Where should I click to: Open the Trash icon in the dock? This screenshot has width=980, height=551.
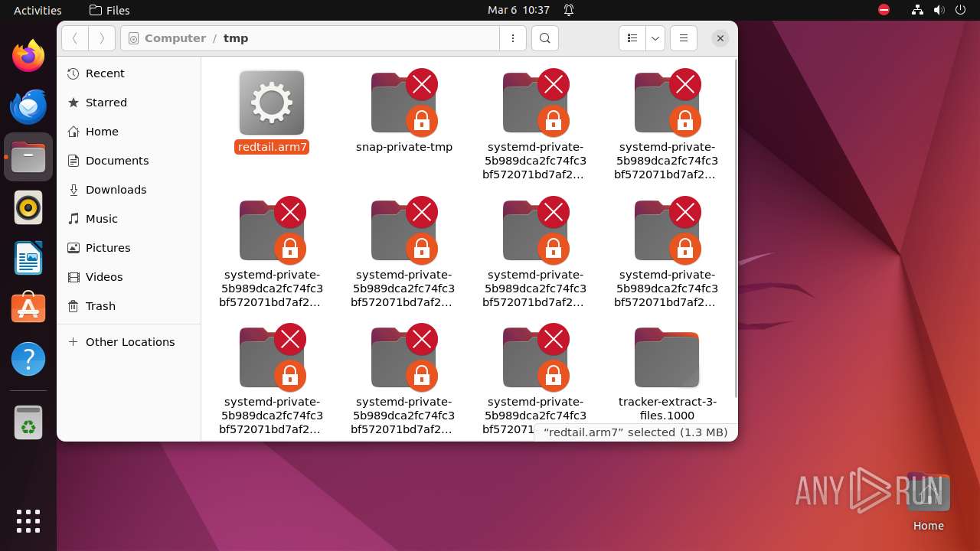(28, 422)
